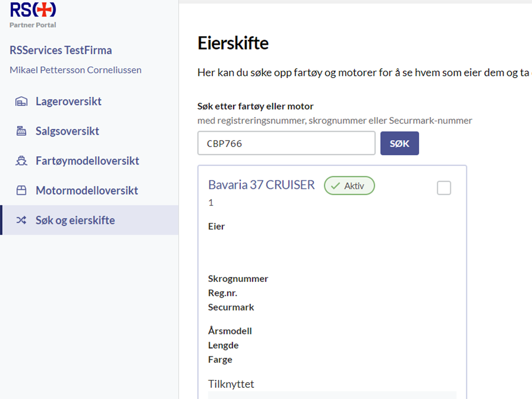This screenshot has width=532, height=399.
Task: Click inside the CBP766 search field
Action: [x=286, y=143]
